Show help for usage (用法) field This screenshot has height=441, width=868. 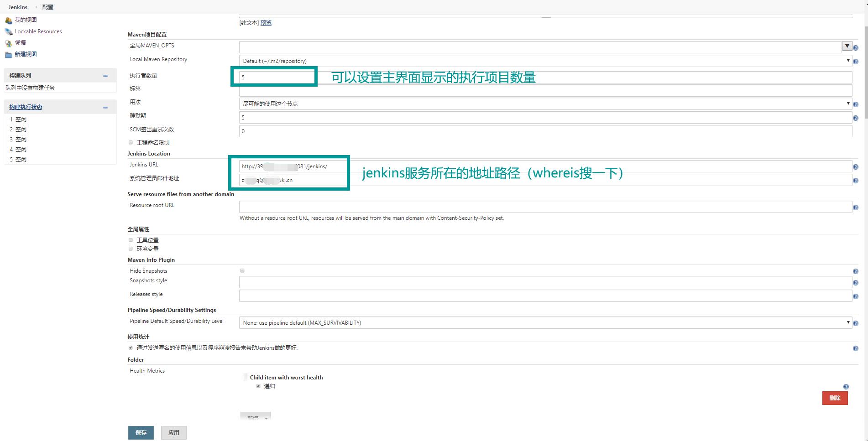point(856,104)
